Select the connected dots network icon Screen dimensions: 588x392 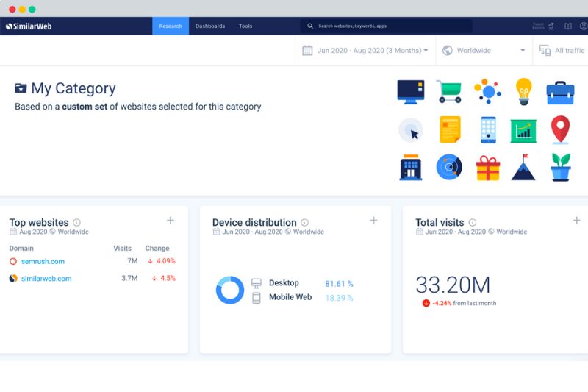pos(487,91)
